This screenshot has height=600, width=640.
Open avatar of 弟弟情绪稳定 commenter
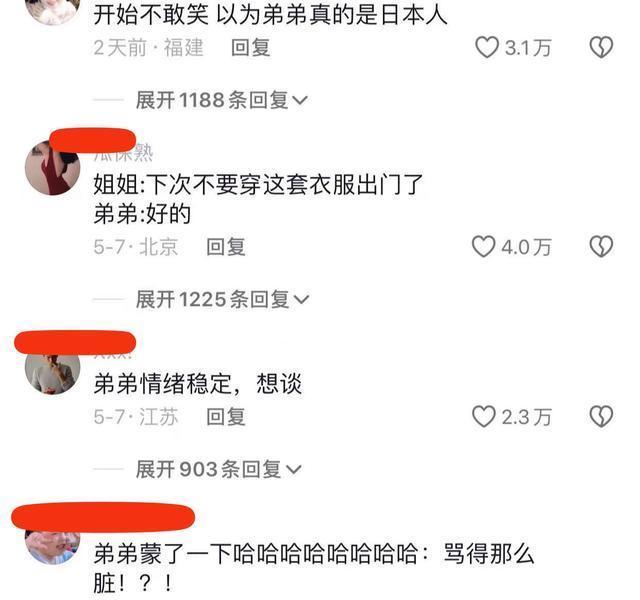[53, 372]
